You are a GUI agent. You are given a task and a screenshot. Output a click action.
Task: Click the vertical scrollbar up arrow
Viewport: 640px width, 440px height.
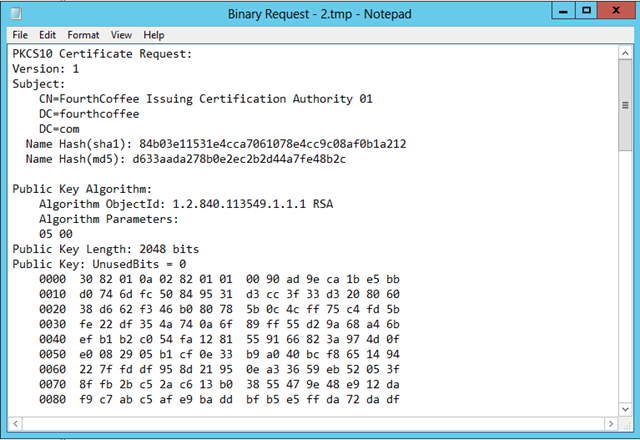[625, 53]
